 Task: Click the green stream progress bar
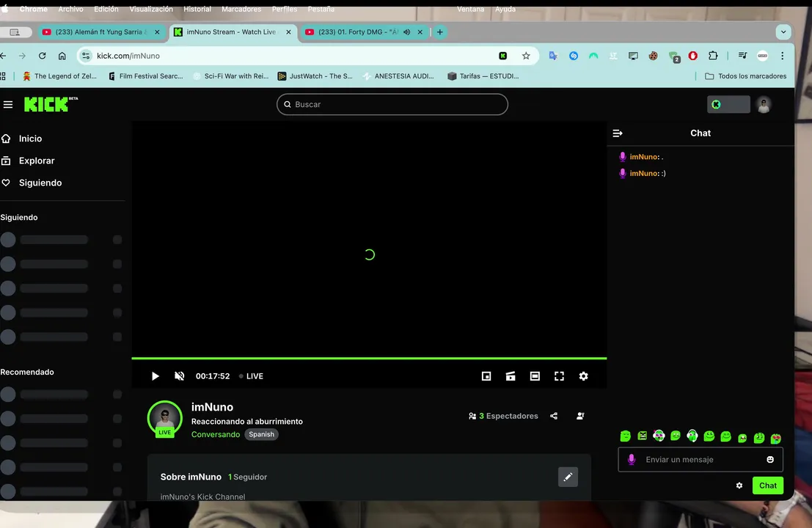coord(369,358)
